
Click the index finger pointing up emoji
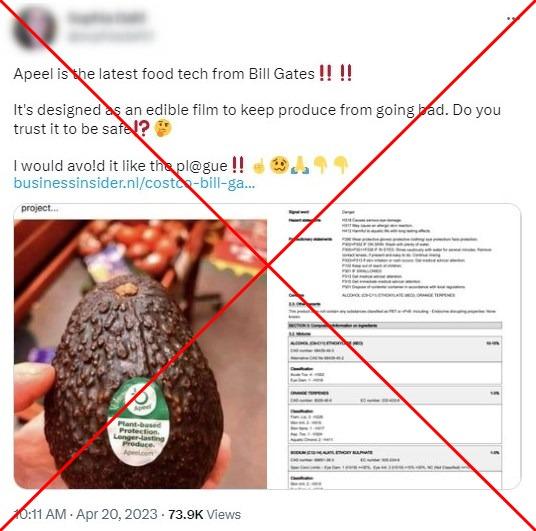click(x=258, y=166)
